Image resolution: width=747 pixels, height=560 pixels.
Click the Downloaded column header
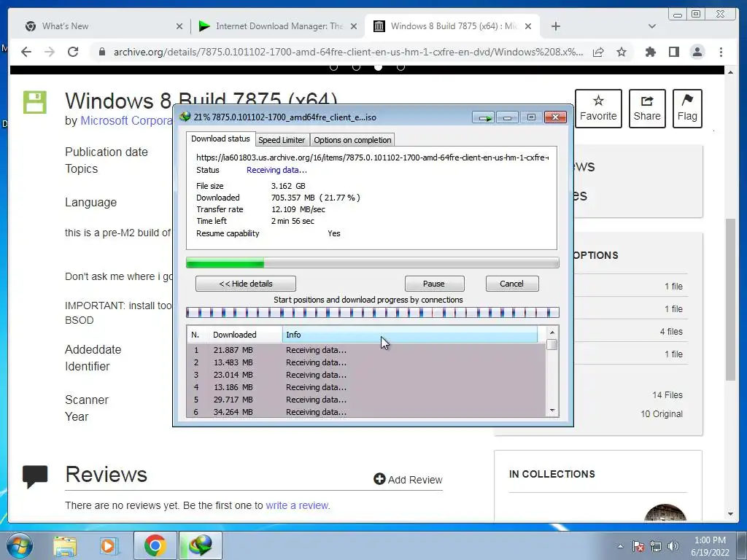245,335
